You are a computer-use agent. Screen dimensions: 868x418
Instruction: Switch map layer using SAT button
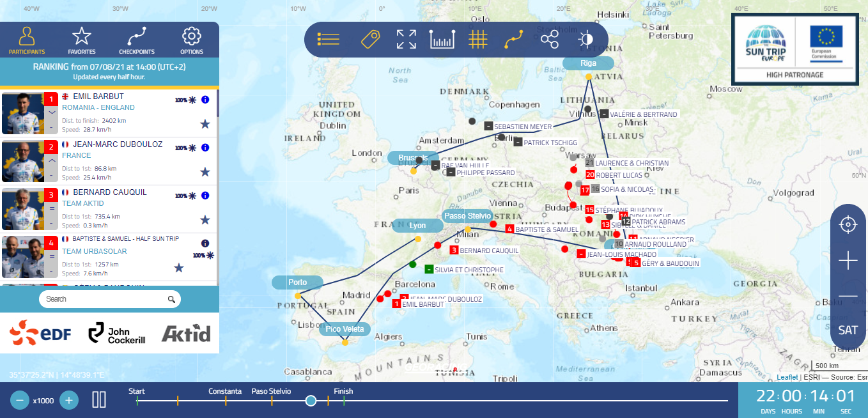tap(848, 330)
